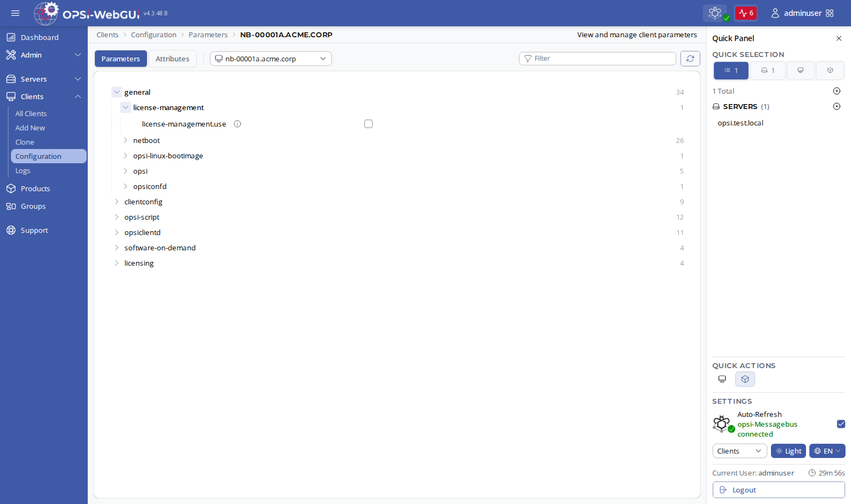Collapse the license-management node
Screen dimensions: 851x504
126,107
